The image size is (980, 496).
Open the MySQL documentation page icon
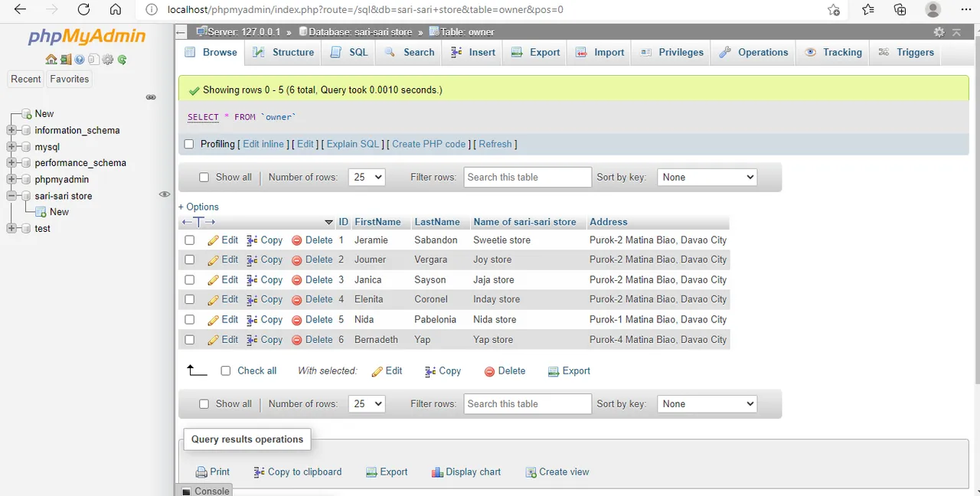[x=93, y=60]
